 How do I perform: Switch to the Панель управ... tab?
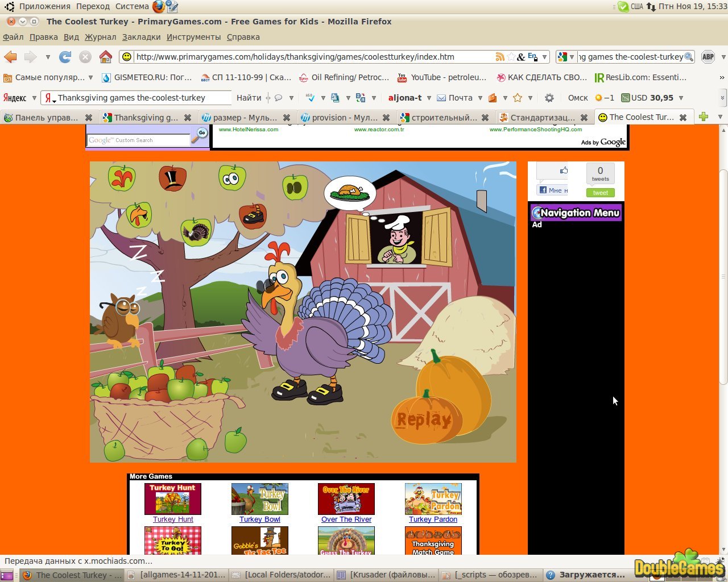click(48, 118)
